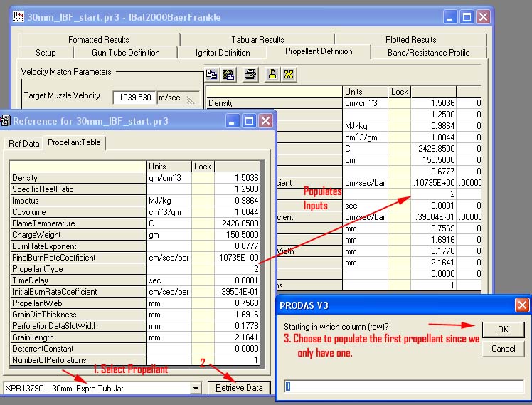
Task: Click the Retrieve Data button
Action: 239,388
